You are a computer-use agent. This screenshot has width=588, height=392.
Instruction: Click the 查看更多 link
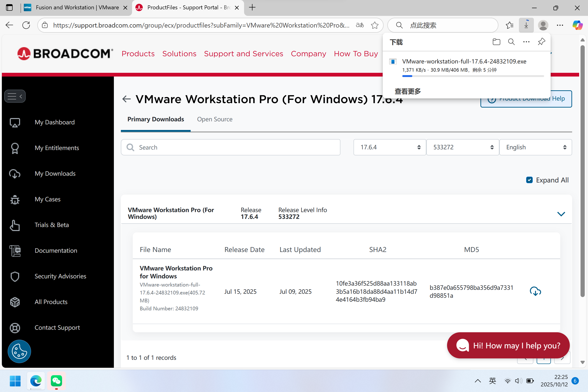[407, 91]
